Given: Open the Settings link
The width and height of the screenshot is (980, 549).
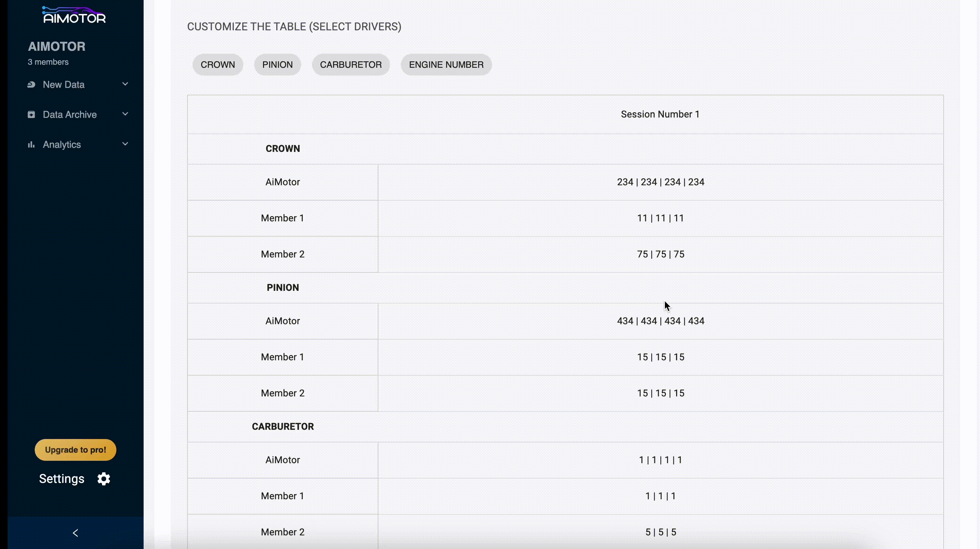Looking at the screenshot, I should click(62, 479).
